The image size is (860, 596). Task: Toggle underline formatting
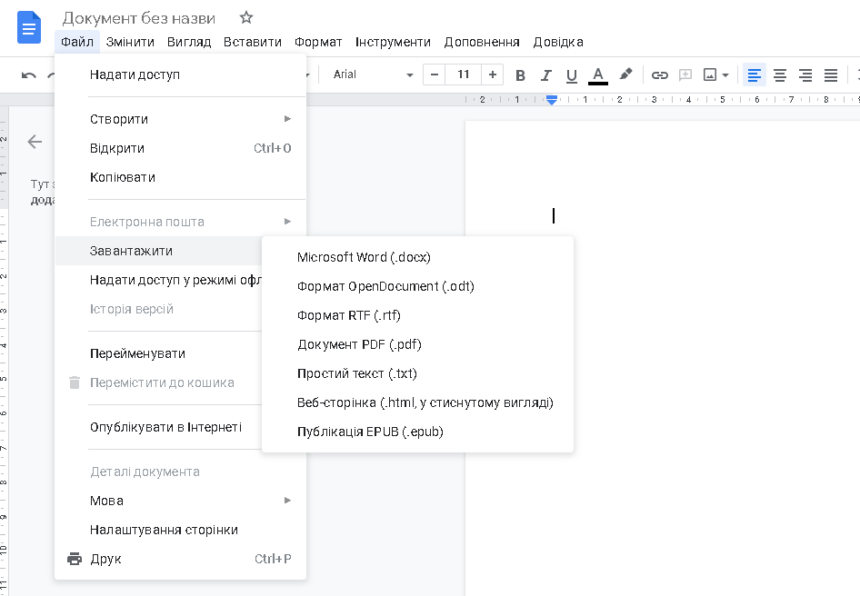(570, 74)
